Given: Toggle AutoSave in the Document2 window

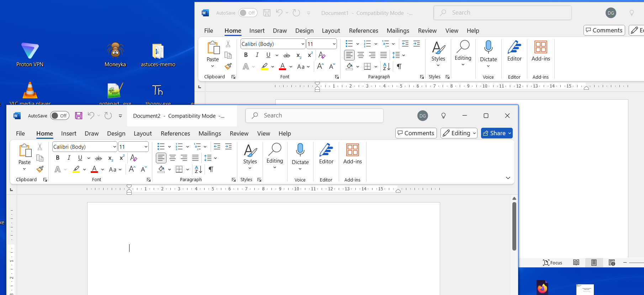Looking at the screenshot, I should [x=59, y=116].
